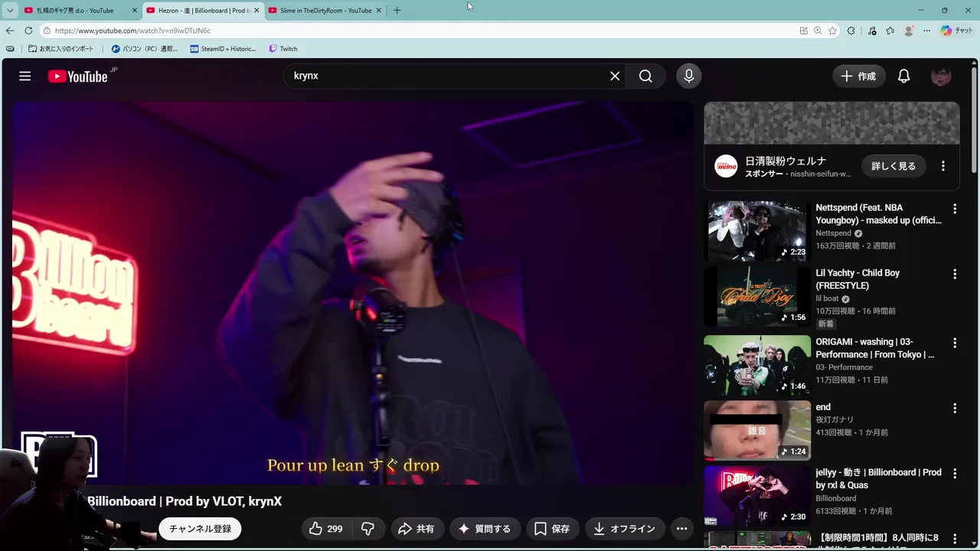Screen dimensions: 980x551
Task: Reload the page
Action: pyautogui.click(x=28, y=31)
